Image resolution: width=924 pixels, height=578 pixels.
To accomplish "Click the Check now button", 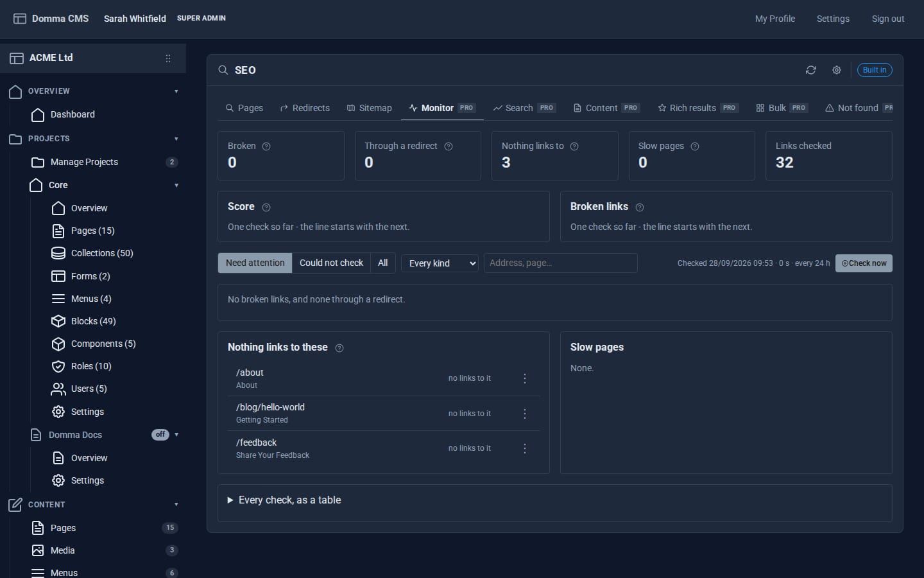I will tap(864, 263).
